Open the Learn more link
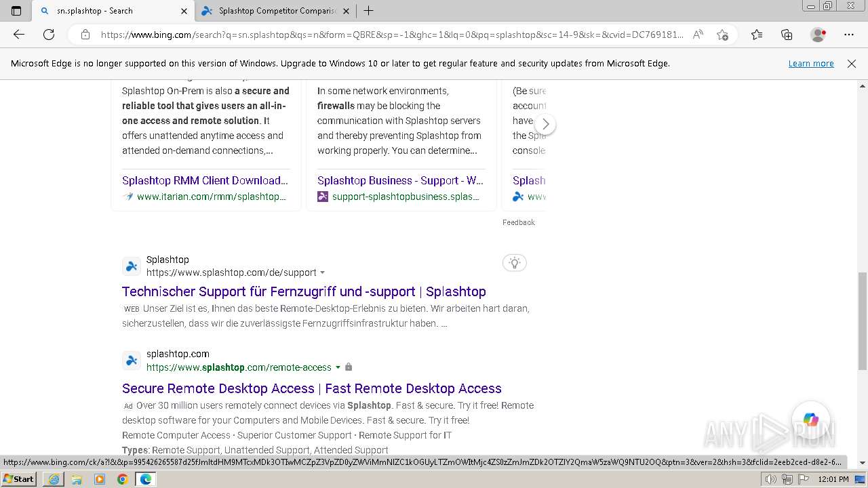The height and width of the screenshot is (488, 868). point(811,63)
